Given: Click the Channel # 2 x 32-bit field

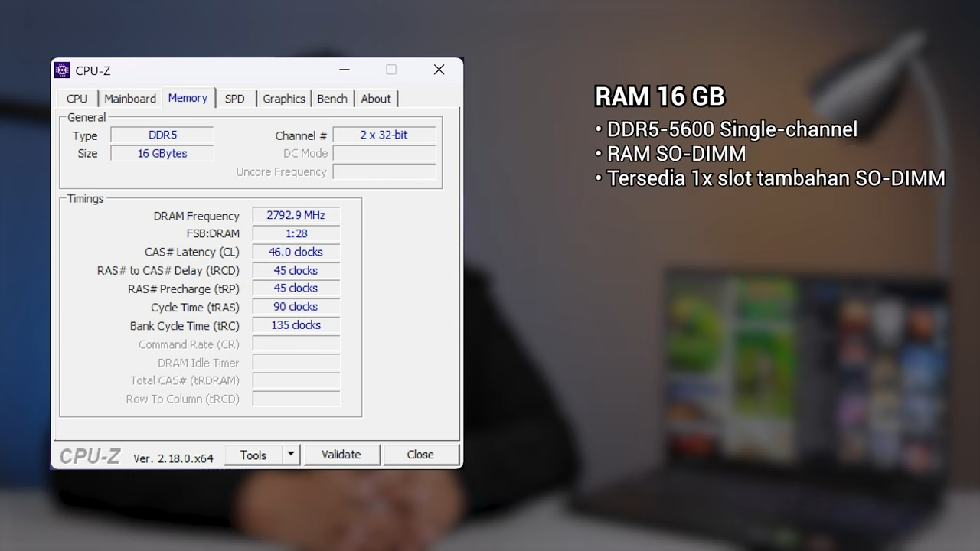Looking at the screenshot, I should (384, 135).
